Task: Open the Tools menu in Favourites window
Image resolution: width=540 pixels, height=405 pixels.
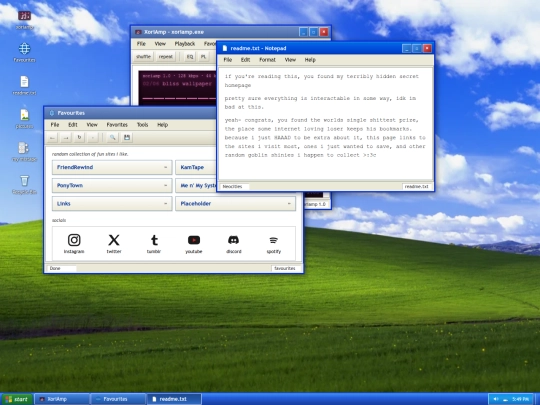Action: click(142, 125)
